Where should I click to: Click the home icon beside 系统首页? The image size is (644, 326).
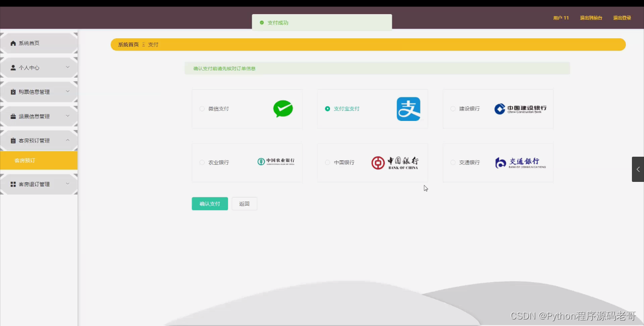tap(13, 43)
